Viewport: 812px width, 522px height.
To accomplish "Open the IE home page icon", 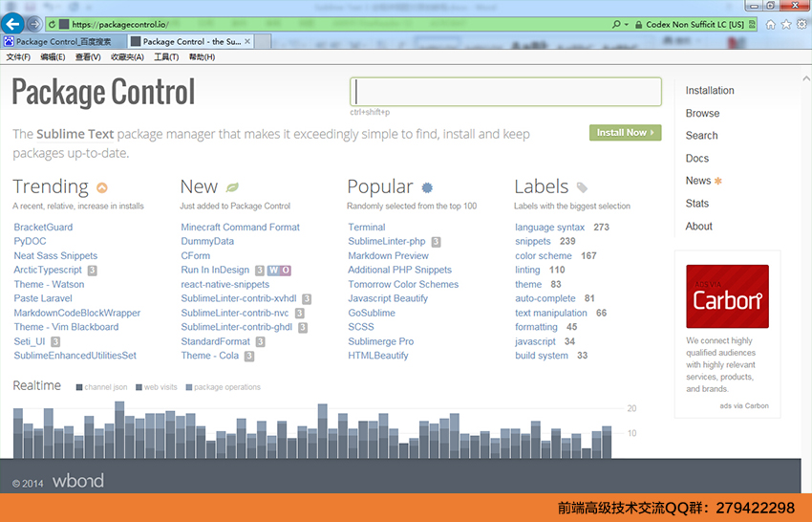I will pos(770,24).
